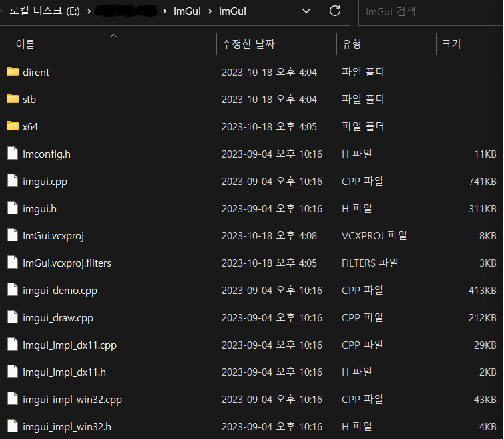Screen dimensions: 504x439
Task: Select the imconfig.h file icon
Action: click(13, 153)
